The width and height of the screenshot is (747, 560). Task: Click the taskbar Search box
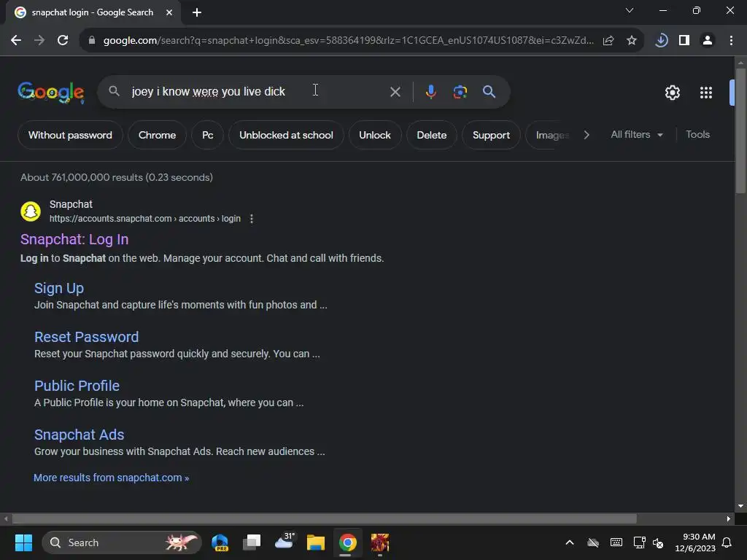[x=122, y=542]
